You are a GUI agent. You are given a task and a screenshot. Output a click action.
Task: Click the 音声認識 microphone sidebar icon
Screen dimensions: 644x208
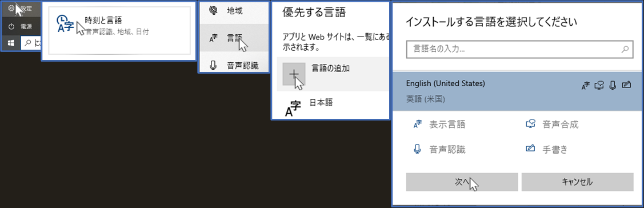coord(213,65)
